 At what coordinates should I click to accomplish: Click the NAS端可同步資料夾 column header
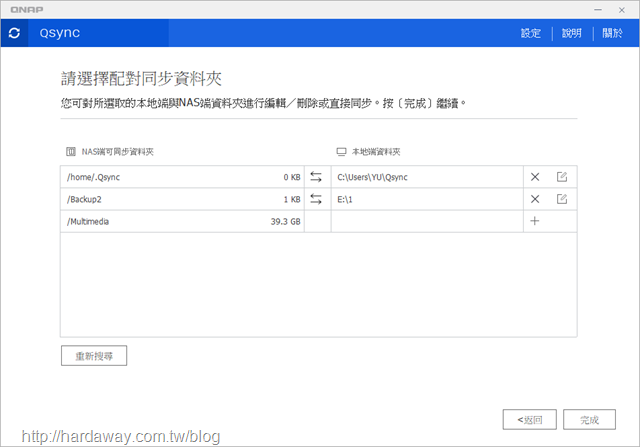click(x=118, y=152)
